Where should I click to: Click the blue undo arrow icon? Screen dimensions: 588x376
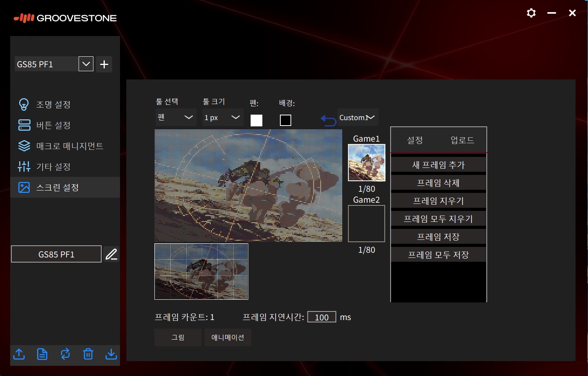tap(328, 120)
